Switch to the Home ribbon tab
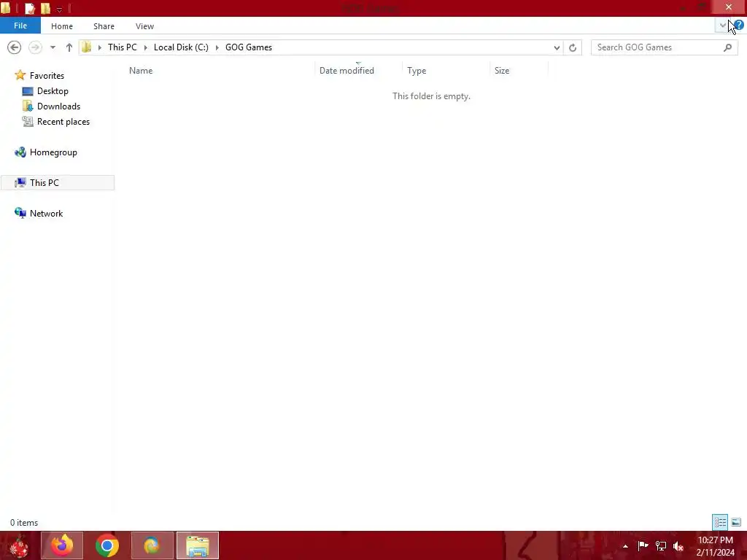Viewport: 747px width, 560px height. 62,26
